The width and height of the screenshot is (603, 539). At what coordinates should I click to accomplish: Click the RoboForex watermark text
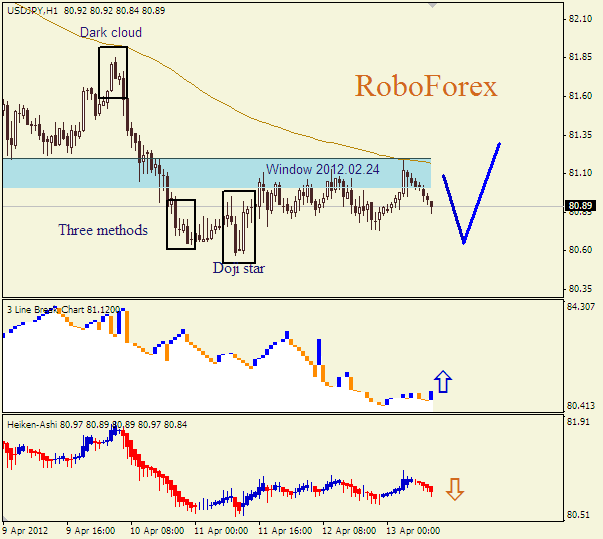425,87
